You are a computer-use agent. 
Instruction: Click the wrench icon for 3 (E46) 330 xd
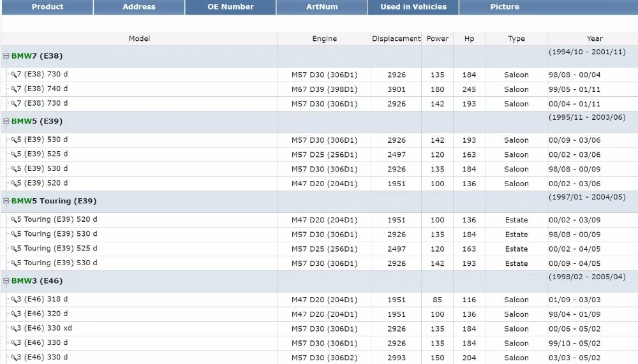click(14, 328)
